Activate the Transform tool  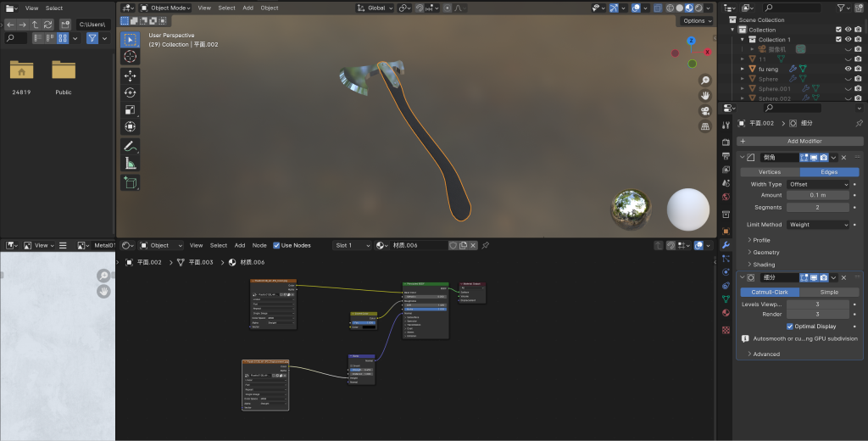[x=130, y=127]
